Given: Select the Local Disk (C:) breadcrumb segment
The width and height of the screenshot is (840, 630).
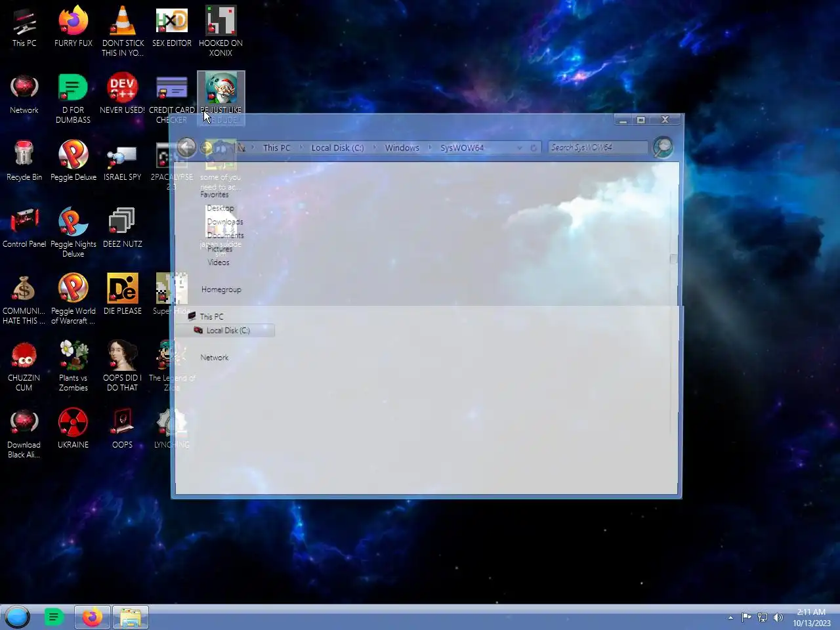Looking at the screenshot, I should [x=337, y=148].
